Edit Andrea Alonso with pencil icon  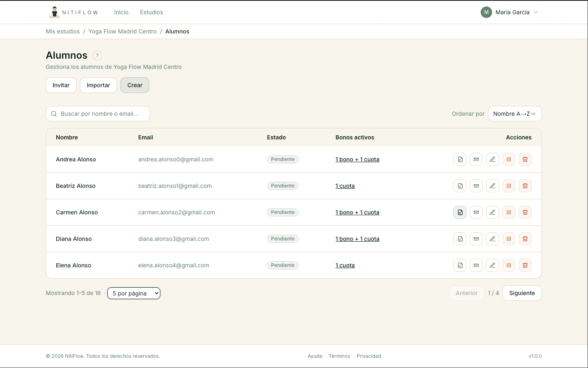pos(493,159)
